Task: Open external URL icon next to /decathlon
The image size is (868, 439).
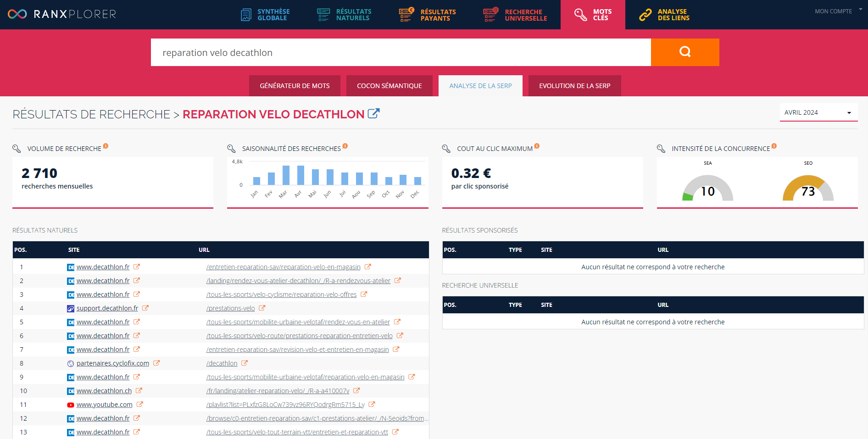Action: tap(245, 363)
